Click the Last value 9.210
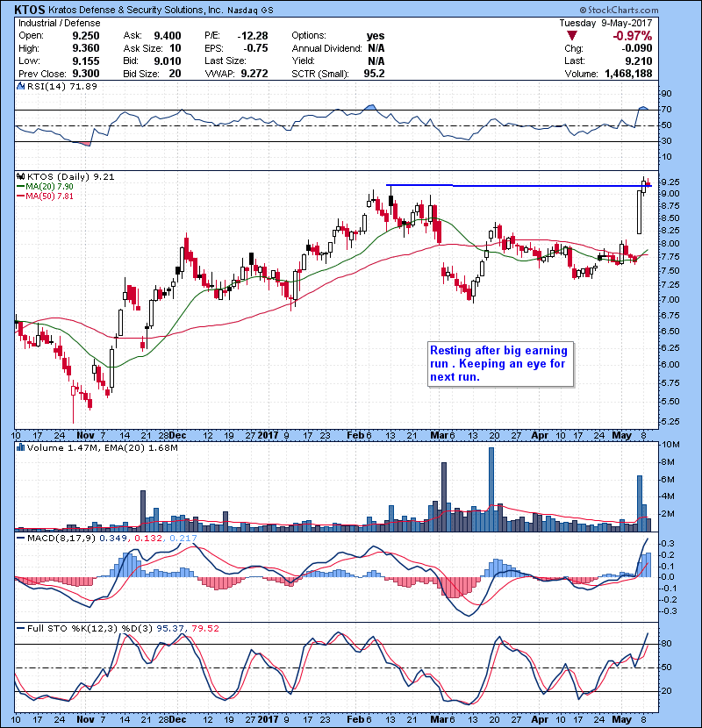 click(x=638, y=61)
